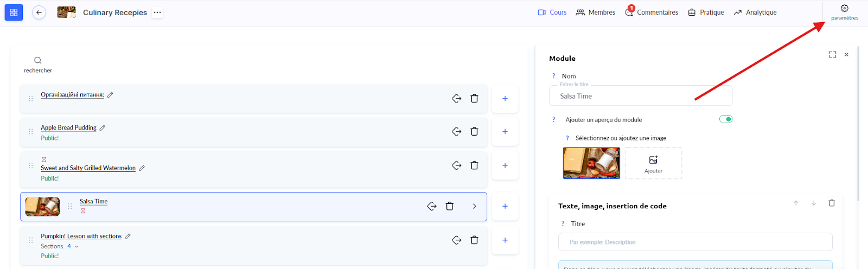Open the Analytique tab

(x=755, y=12)
